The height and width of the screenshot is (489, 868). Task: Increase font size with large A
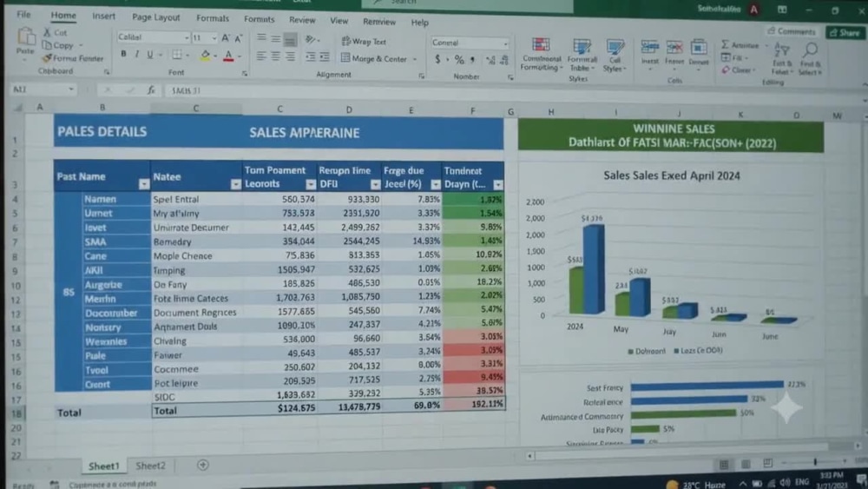coord(226,38)
